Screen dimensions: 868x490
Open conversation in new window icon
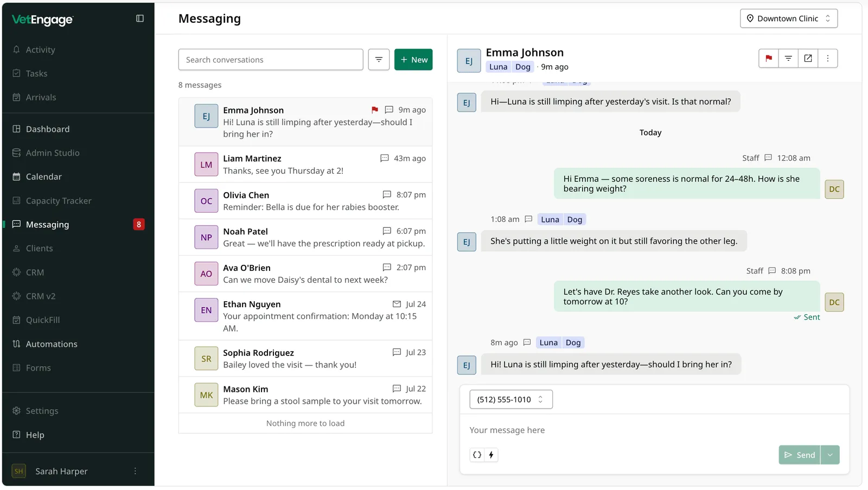click(808, 58)
